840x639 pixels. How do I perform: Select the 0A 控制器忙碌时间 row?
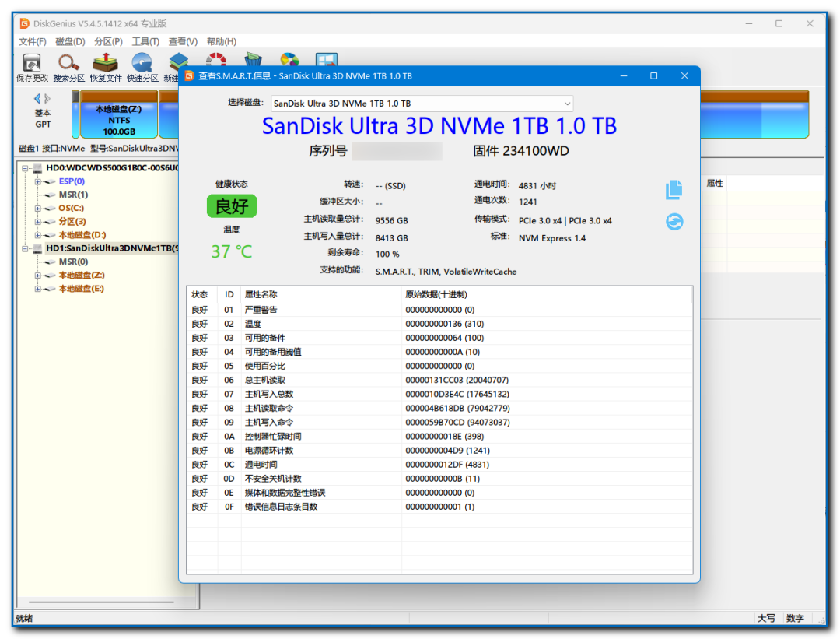tap(439, 437)
